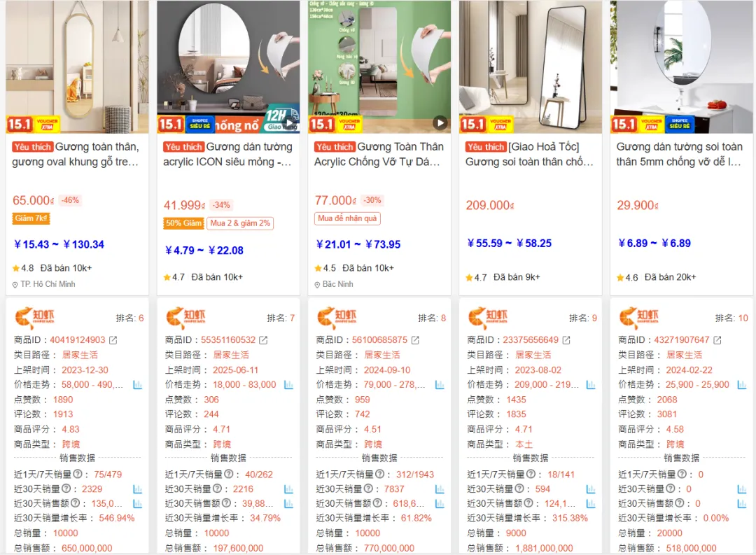Open Gương toàn thân oval khung gỗ listing
Screen dimensions: 756x555
click(x=77, y=154)
